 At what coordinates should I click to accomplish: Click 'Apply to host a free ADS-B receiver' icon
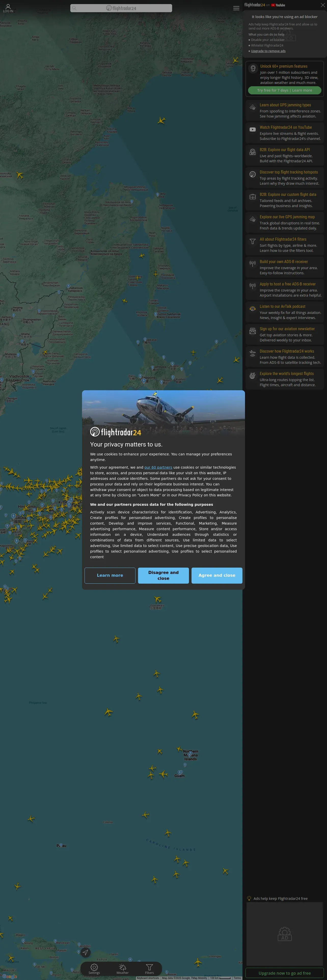tap(252, 286)
